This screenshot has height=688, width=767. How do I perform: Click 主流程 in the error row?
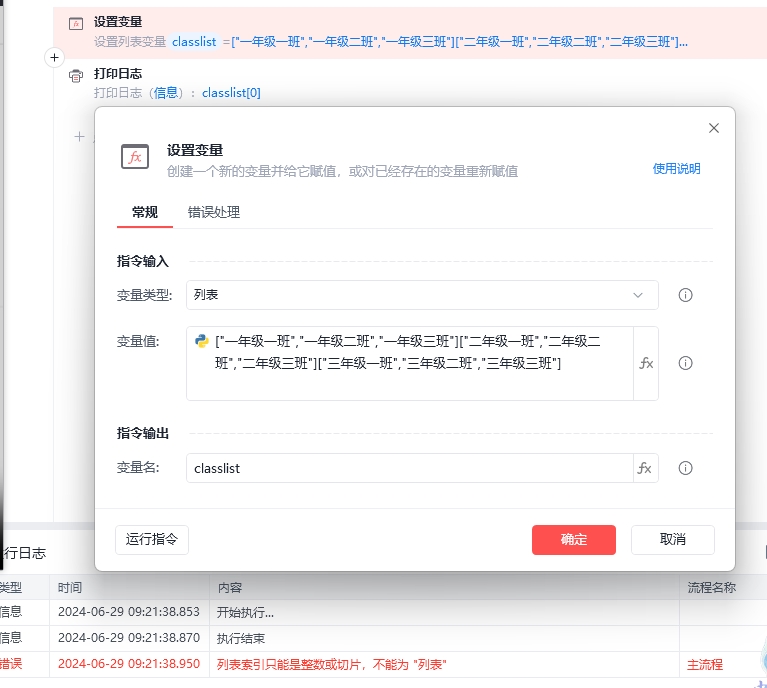pos(705,665)
